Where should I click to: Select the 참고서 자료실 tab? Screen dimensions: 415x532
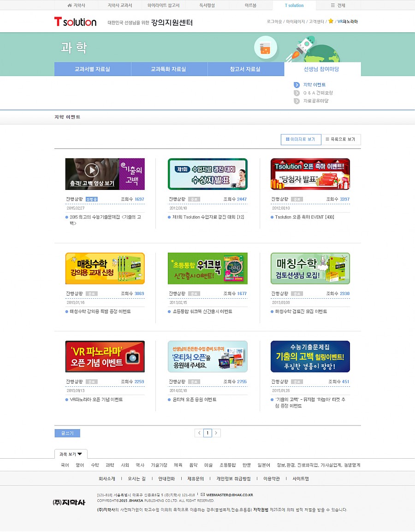(245, 69)
